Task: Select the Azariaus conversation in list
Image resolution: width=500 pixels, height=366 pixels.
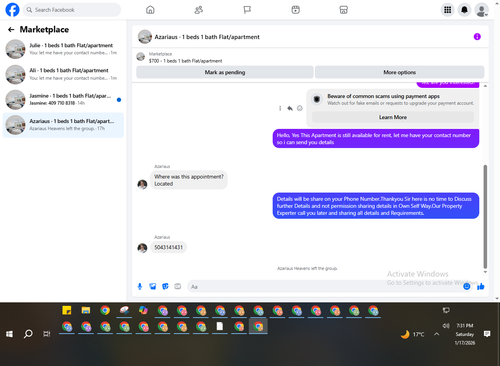Action: coord(63,125)
